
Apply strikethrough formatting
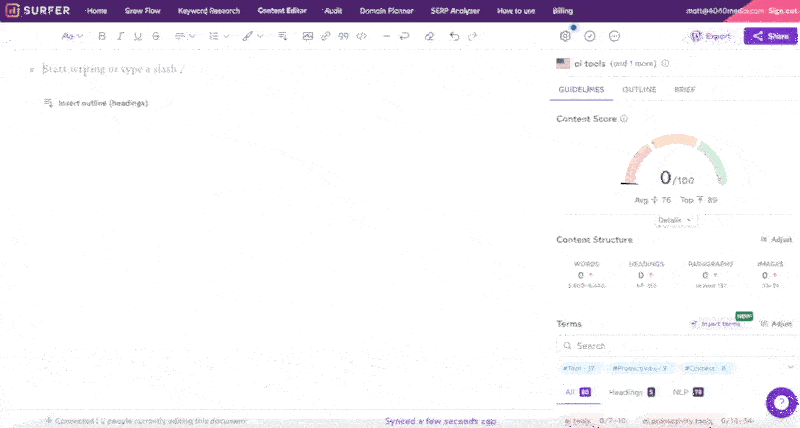tap(155, 36)
